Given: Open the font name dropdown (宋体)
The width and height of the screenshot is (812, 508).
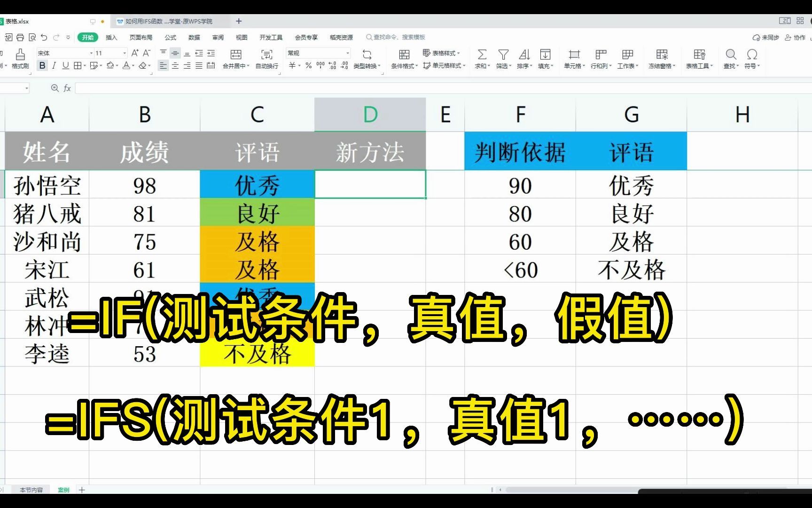Looking at the screenshot, I should pyautogui.click(x=91, y=53).
